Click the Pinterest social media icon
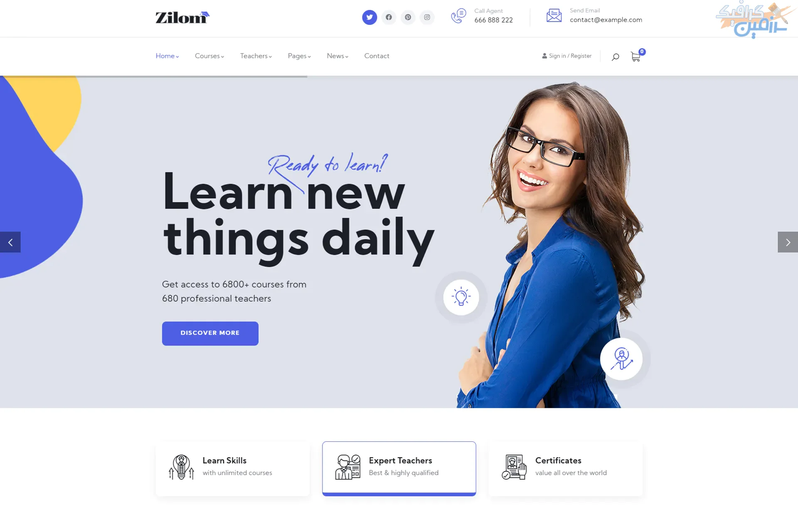This screenshot has width=798, height=532. [408, 17]
